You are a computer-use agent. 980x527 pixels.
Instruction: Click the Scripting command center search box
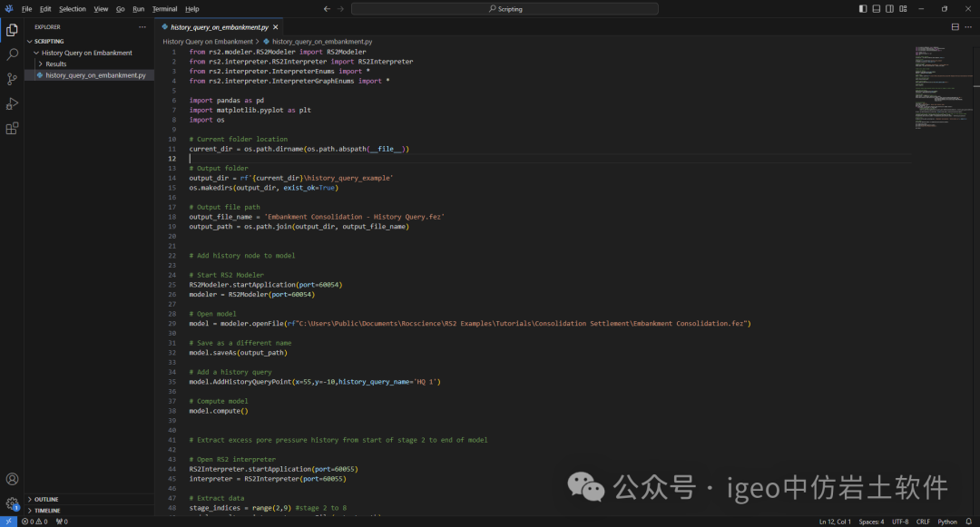(505, 9)
